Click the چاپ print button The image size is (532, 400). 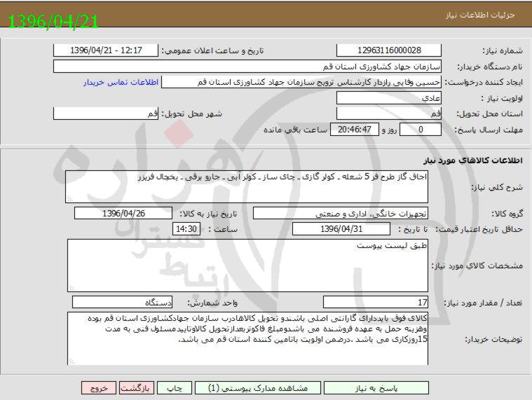pyautogui.click(x=175, y=388)
